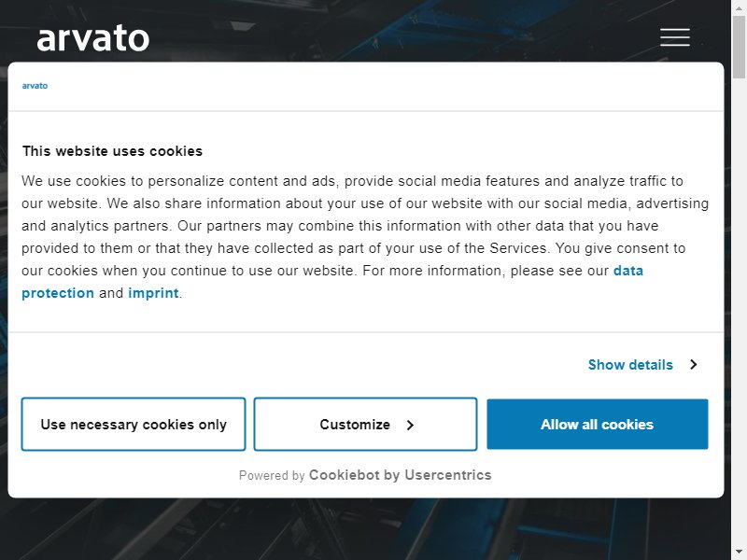747x560 pixels.
Task: Click the cookie notice paragraph text
Action: click(365, 237)
